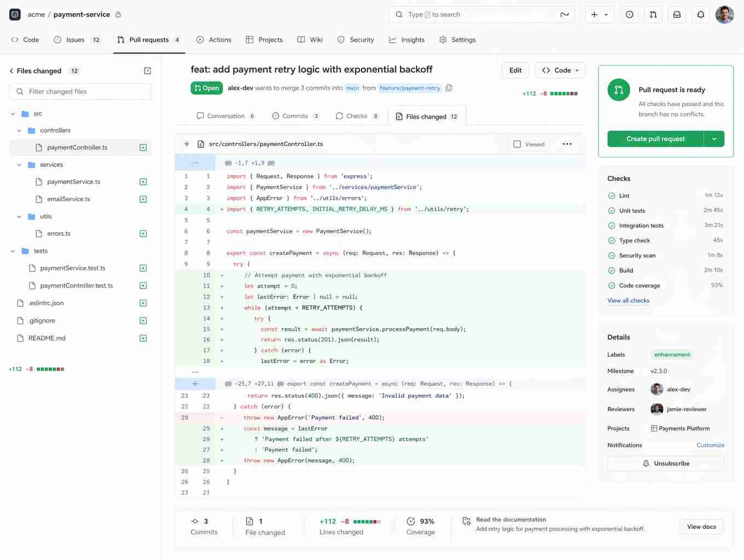
Task: Focus the Filter changed files input
Action: click(80, 92)
